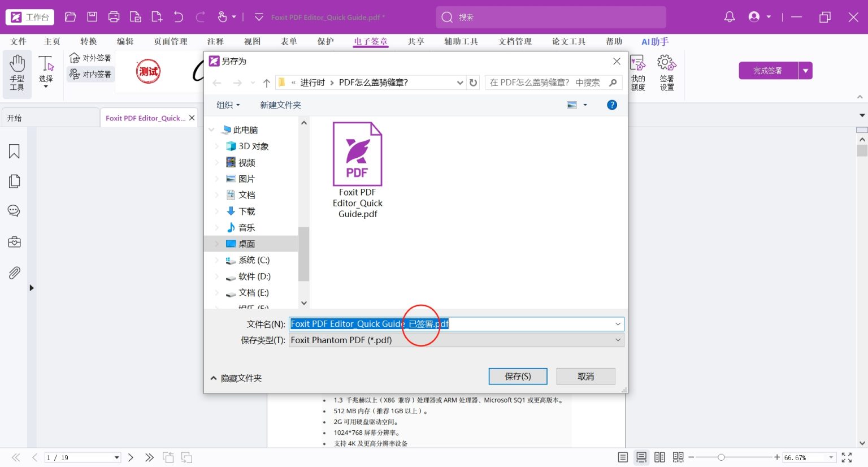
Task: Switch to the 开始 document tab
Action: 50,118
